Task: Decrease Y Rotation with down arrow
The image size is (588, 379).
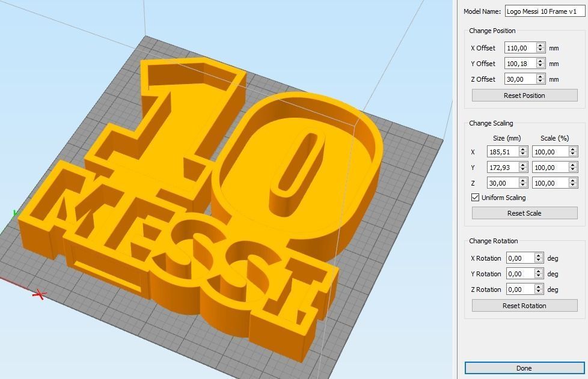Action: tap(539, 276)
